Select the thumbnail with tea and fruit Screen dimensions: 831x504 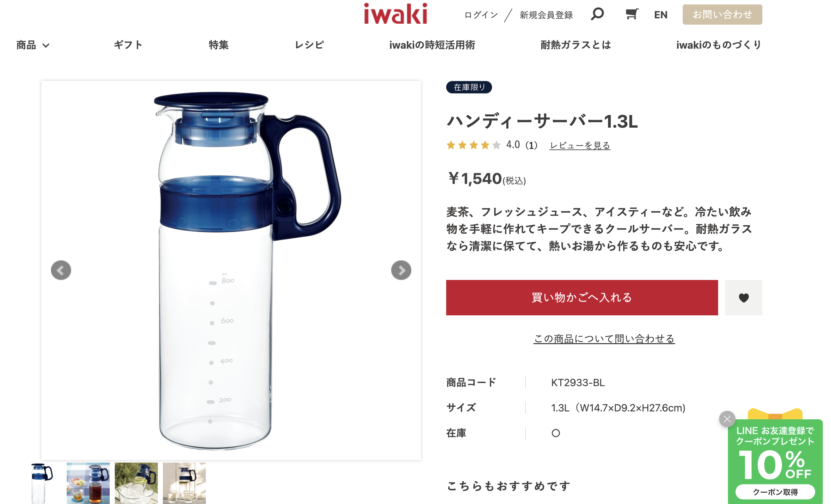[88, 483]
